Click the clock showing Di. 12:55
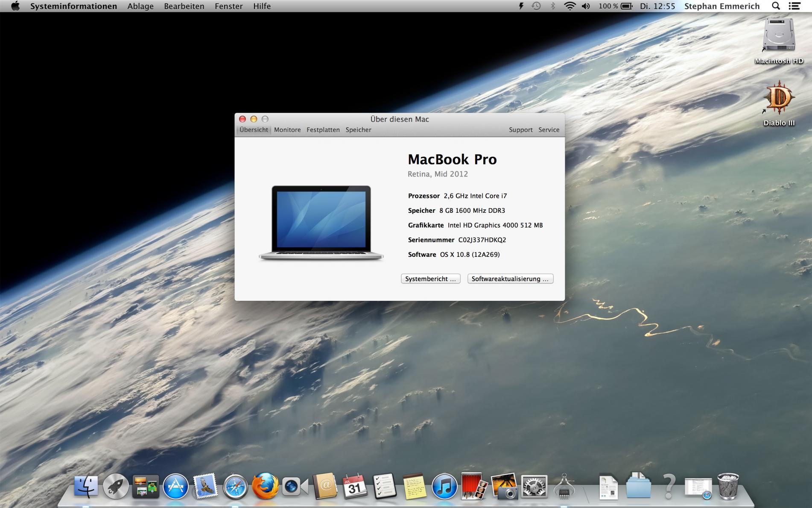Image resolution: width=812 pixels, height=508 pixels. (x=657, y=6)
